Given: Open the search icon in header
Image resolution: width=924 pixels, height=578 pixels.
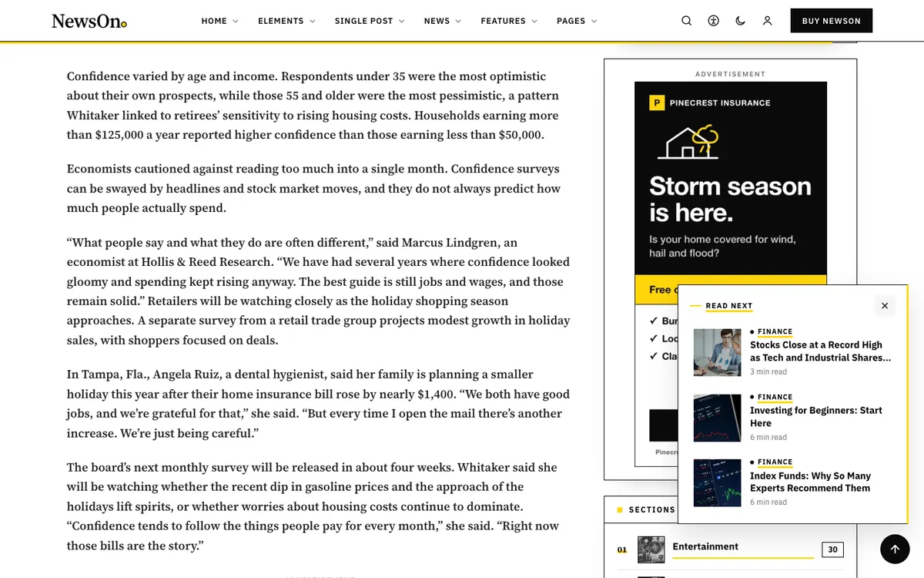Looking at the screenshot, I should pos(687,21).
